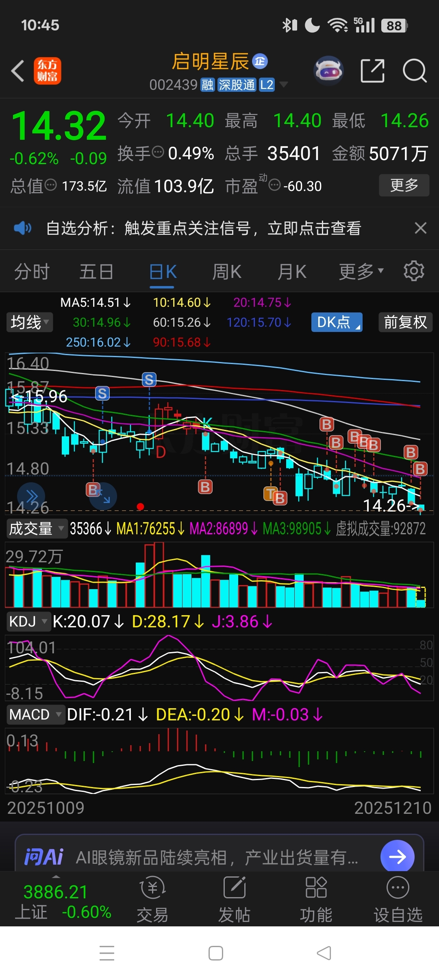
Task: Tap the 融 margin badge
Action: click(207, 85)
